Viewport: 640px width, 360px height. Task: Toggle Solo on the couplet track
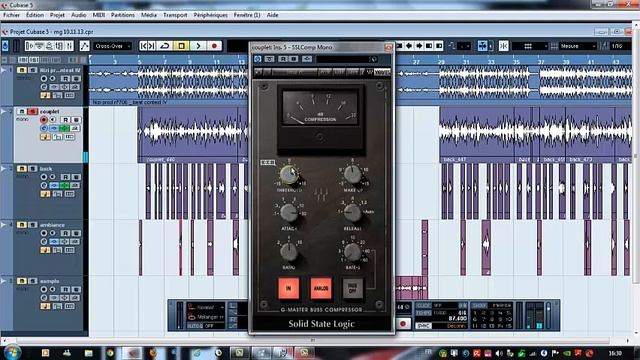(x=33, y=111)
